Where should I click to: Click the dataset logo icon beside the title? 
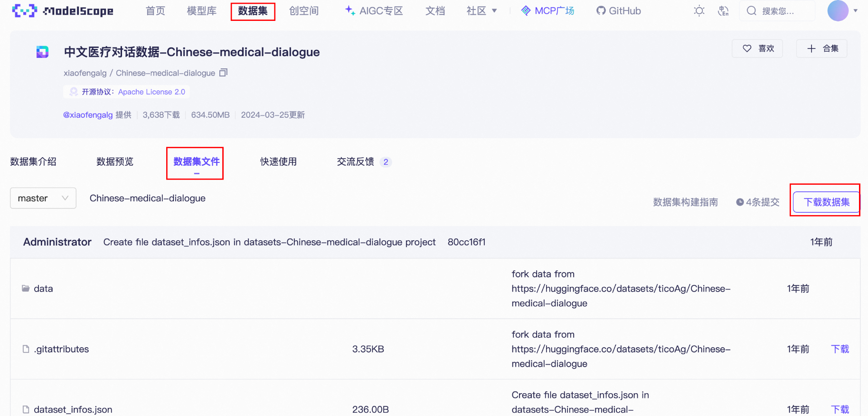coord(42,52)
